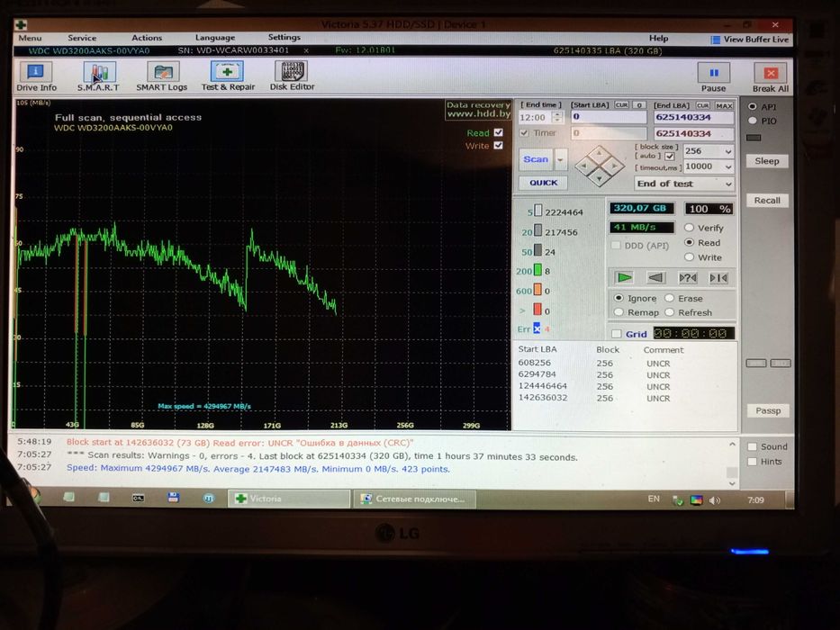Open the Settings menu
The height and width of the screenshot is (630, 840).
[284, 37]
